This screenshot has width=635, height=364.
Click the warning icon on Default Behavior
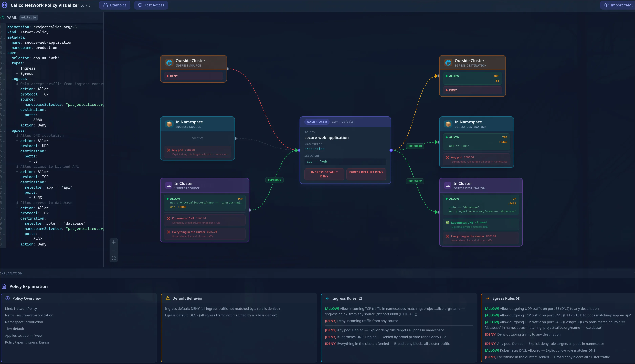(167, 298)
